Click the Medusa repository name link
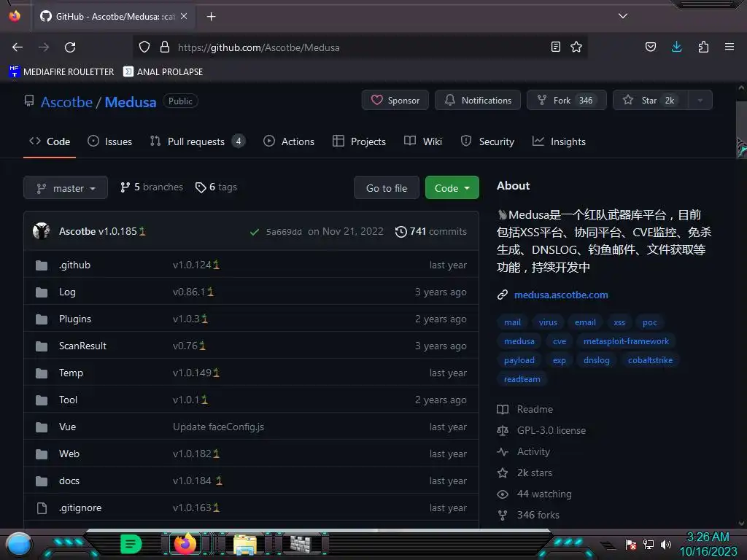 [131, 102]
